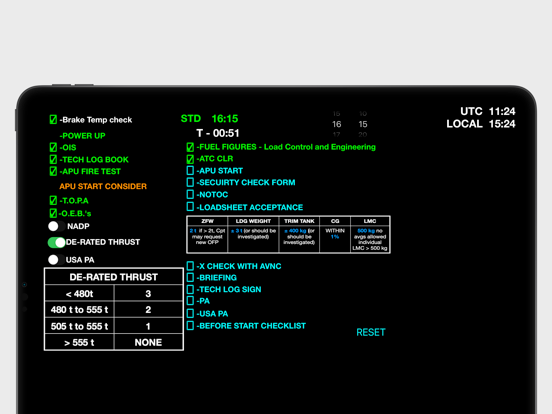
Task: Tick the -USA PA checklist box
Action: click(190, 313)
